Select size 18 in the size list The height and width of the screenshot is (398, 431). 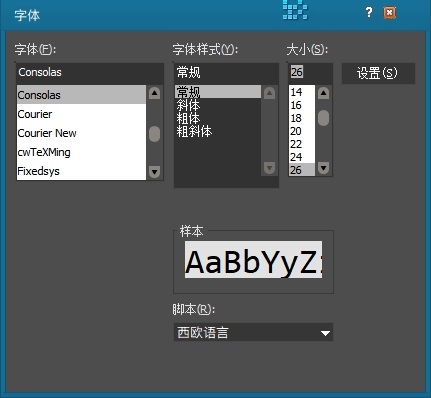302,118
